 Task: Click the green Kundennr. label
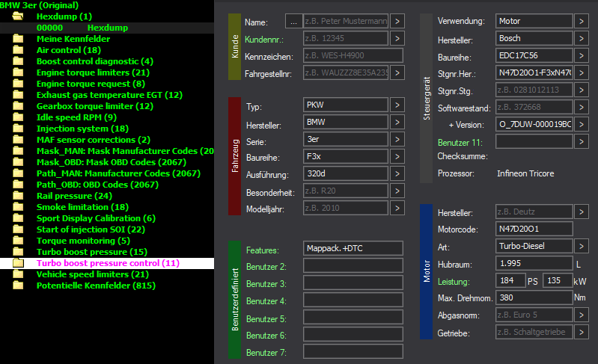[264, 40]
